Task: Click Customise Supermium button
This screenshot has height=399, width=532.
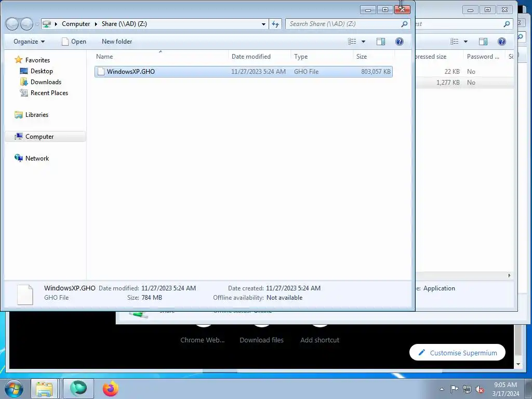Action: point(457,353)
